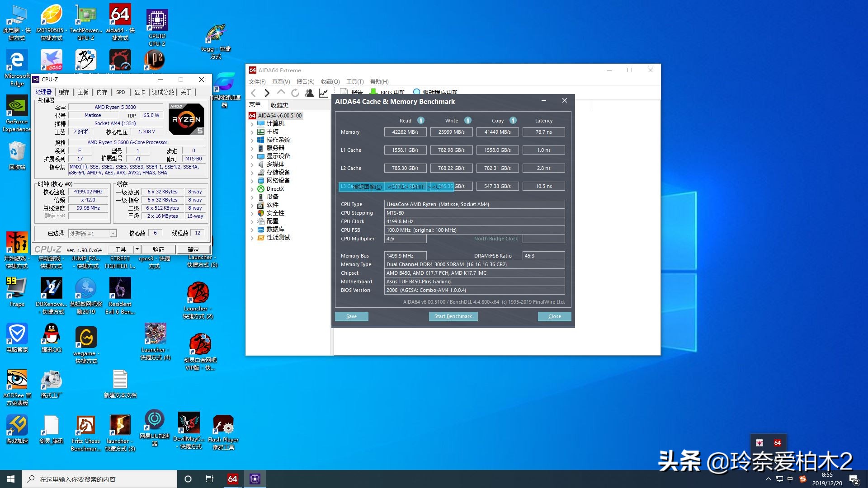The image size is (868, 488).
Task: Click the AIDA64 taskbar icon
Action: coord(232,479)
